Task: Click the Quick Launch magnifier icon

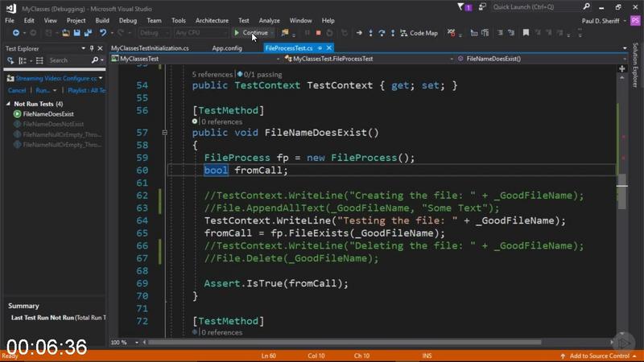Action: coord(587,6)
